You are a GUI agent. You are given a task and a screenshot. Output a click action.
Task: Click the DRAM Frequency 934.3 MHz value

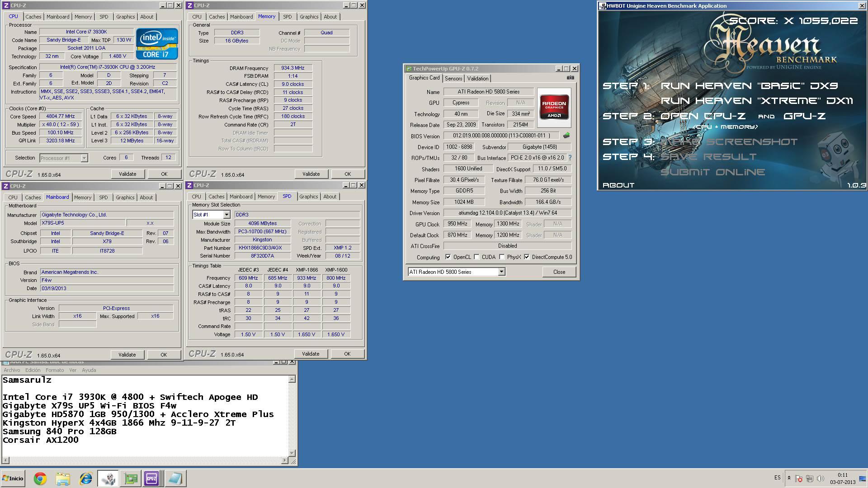(x=293, y=68)
